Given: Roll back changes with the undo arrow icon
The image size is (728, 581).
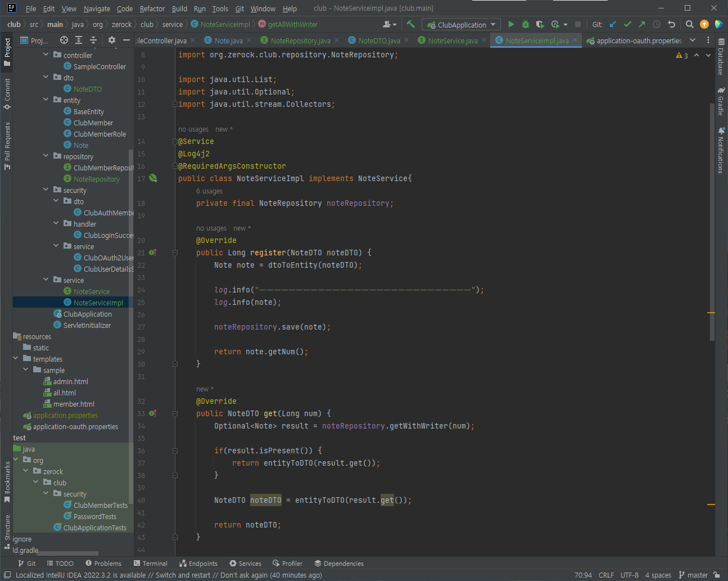Looking at the screenshot, I should tap(671, 24).
